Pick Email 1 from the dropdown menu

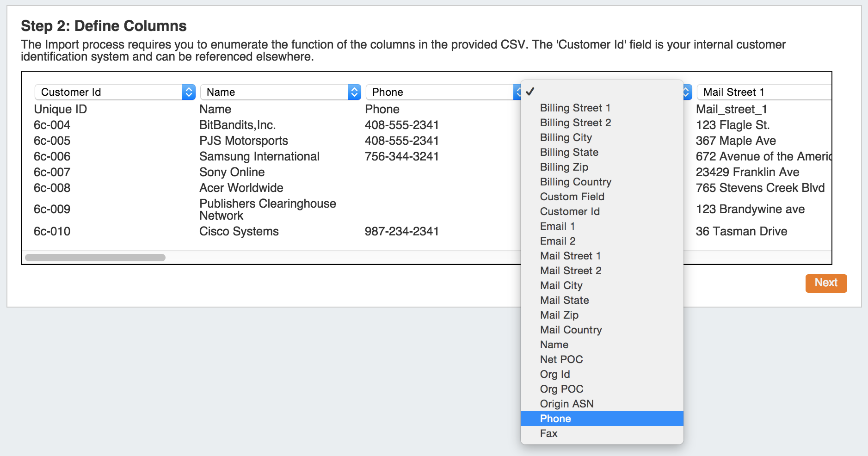click(557, 226)
